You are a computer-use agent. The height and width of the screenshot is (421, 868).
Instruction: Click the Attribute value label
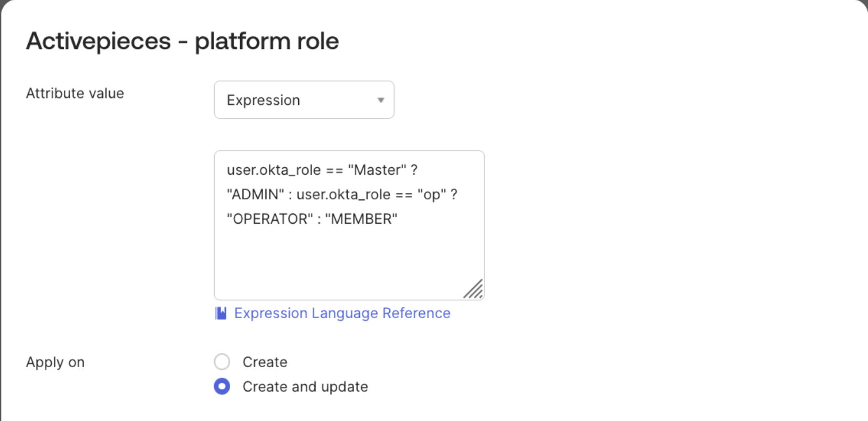(x=75, y=93)
